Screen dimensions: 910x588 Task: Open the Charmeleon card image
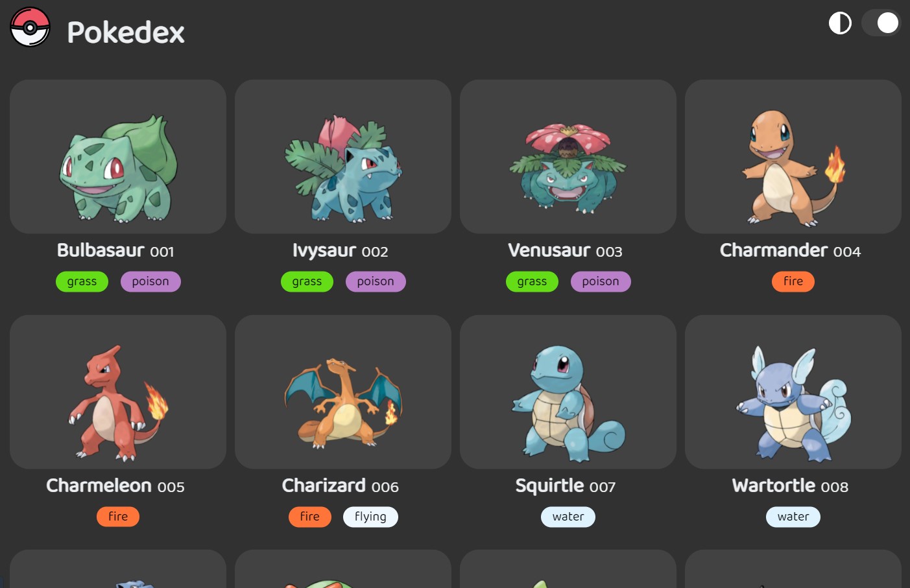pyautogui.click(x=118, y=392)
